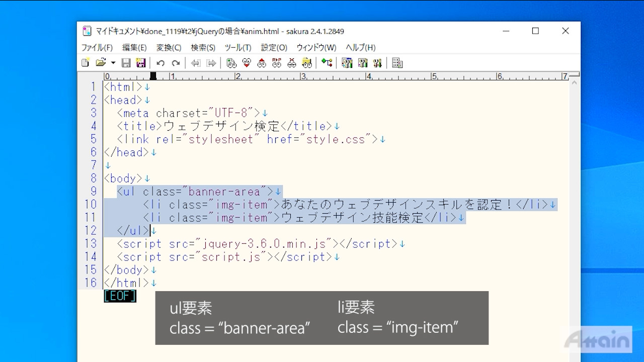
Task: Find previous match with up-arrow icon
Action: (x=262, y=63)
